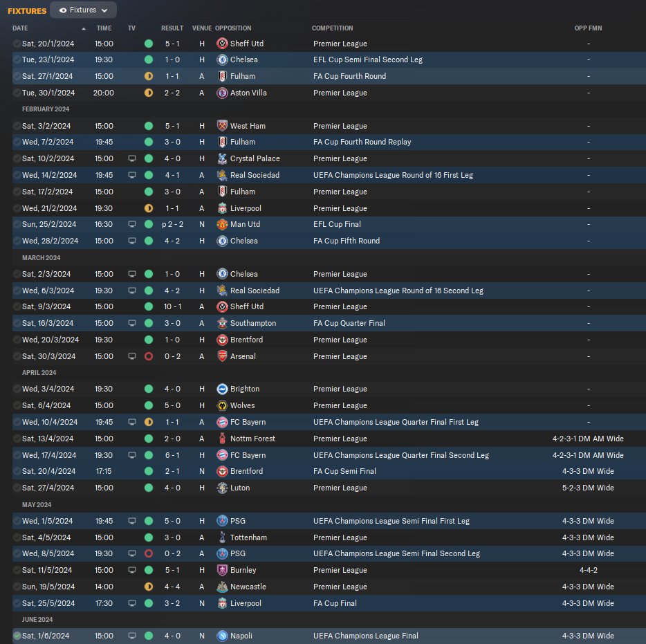Select the MAY 2024 month heading
This screenshot has width=646, height=644.
point(37,505)
